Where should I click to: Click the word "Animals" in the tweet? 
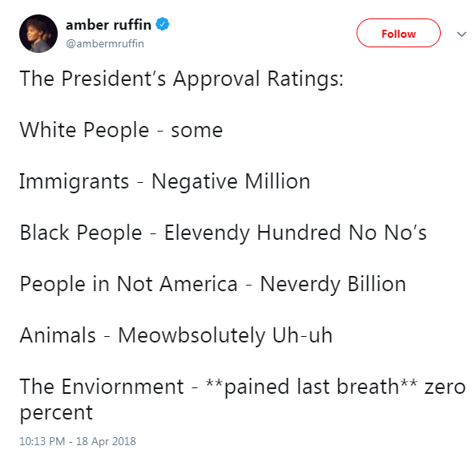(58, 335)
